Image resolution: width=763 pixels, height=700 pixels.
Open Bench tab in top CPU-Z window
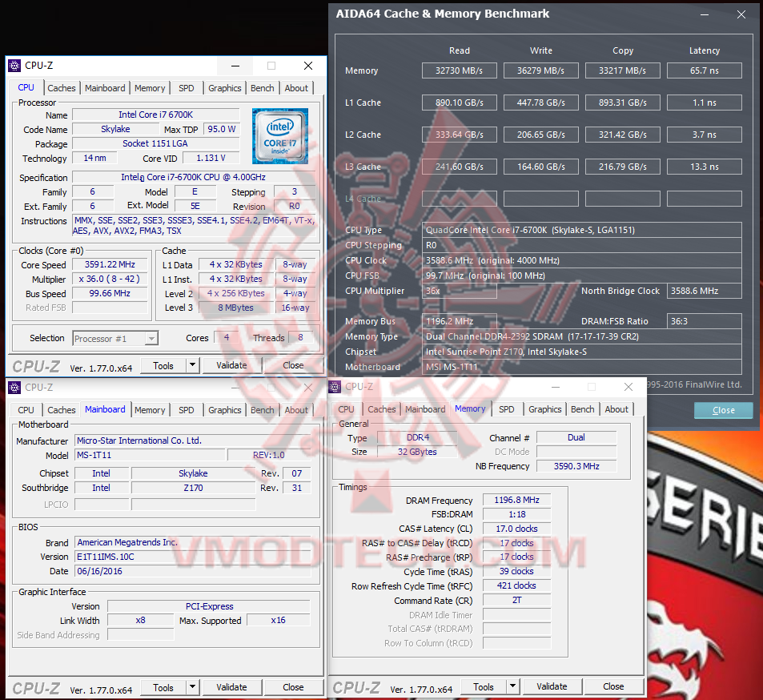tap(263, 88)
